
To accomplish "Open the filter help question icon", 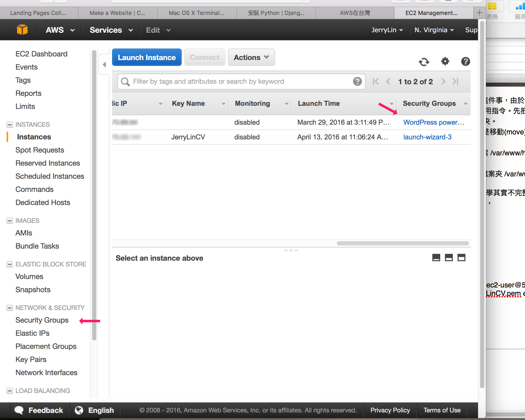I will pos(357,81).
